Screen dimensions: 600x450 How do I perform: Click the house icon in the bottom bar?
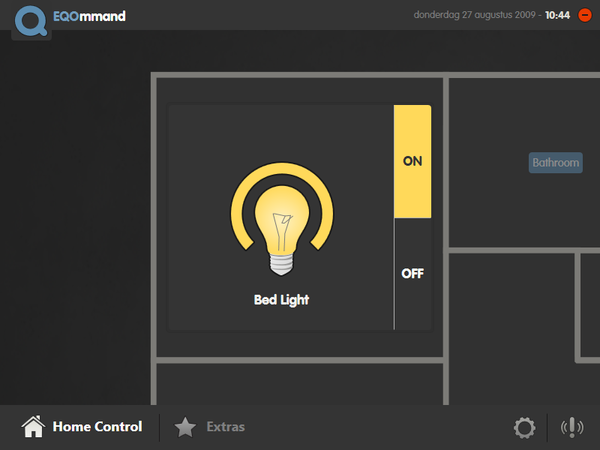click(x=33, y=426)
